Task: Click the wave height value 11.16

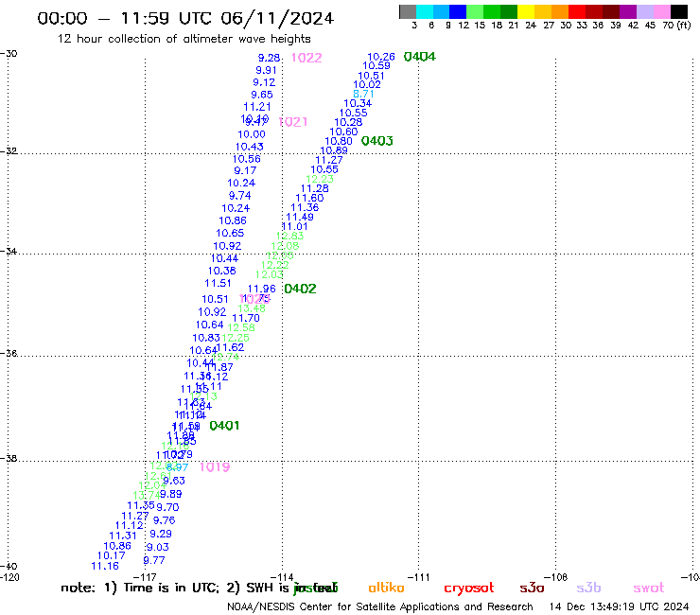Action: (105, 567)
